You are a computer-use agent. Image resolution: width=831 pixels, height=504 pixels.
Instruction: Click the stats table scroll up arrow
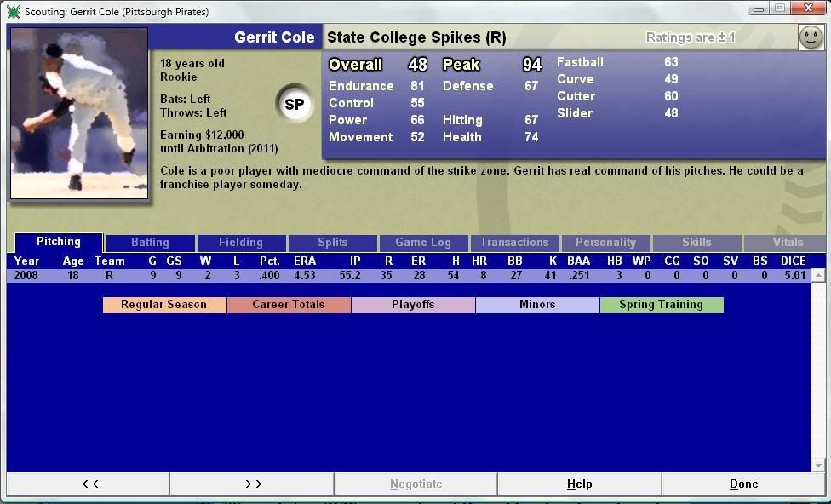[818, 276]
